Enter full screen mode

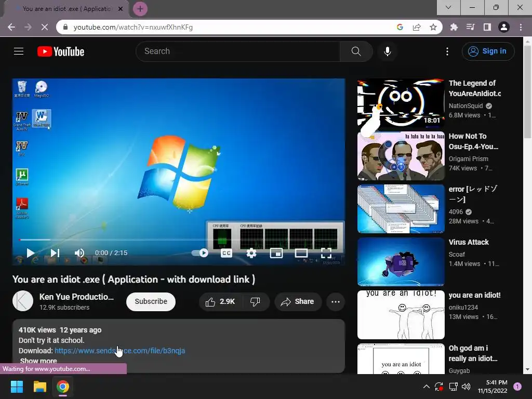326,253
